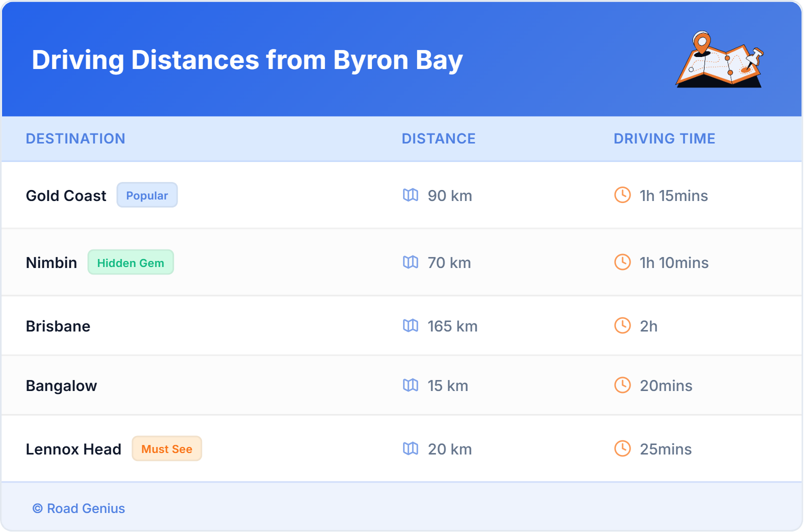Image resolution: width=804 pixels, height=532 pixels.
Task: Click the map icon beside Gold Coast distance
Action: tap(411, 196)
